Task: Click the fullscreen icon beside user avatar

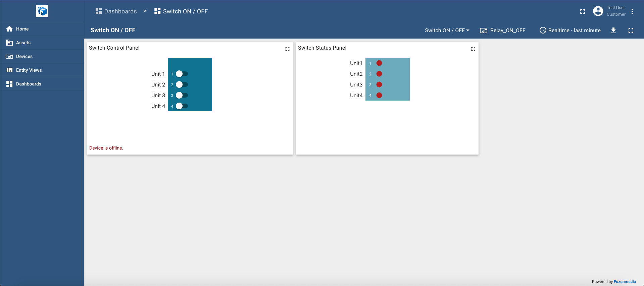Action: pos(583,11)
